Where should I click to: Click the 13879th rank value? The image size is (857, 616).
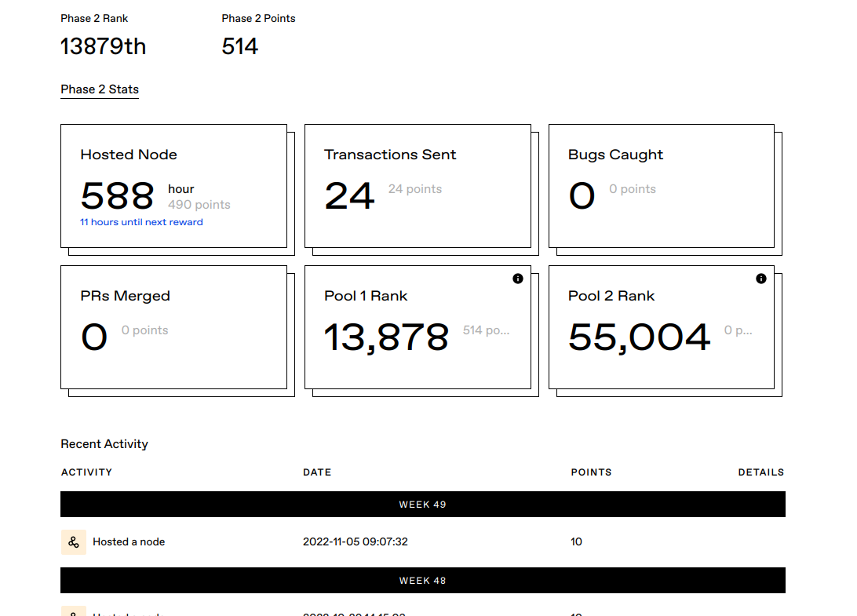click(104, 46)
